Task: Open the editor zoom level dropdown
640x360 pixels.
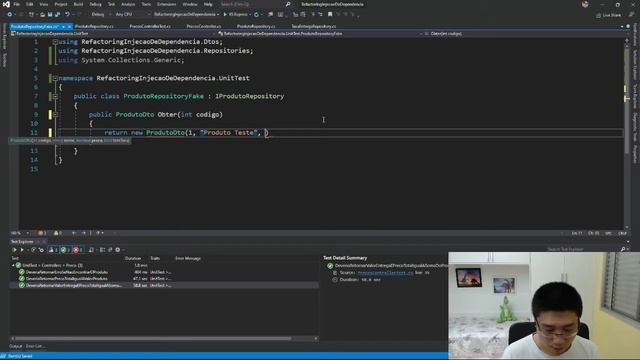Action: [20, 233]
